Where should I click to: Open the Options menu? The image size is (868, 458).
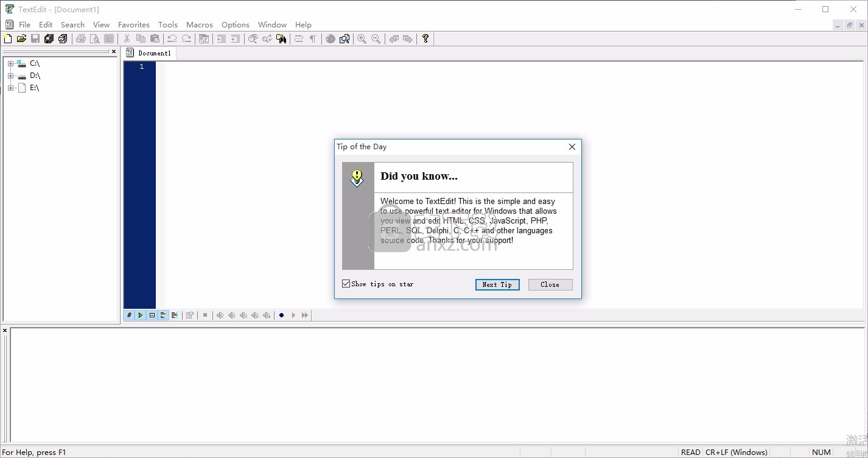(236, 25)
